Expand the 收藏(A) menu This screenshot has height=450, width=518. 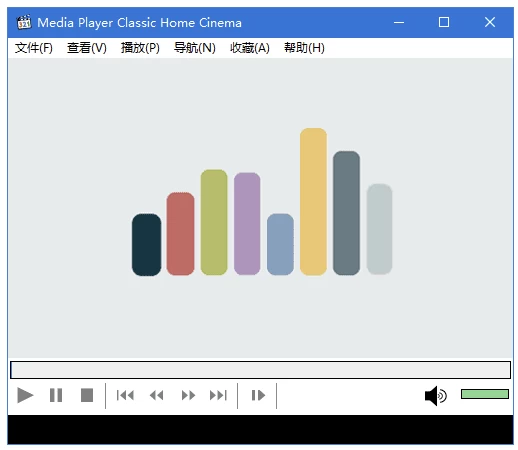(x=250, y=48)
